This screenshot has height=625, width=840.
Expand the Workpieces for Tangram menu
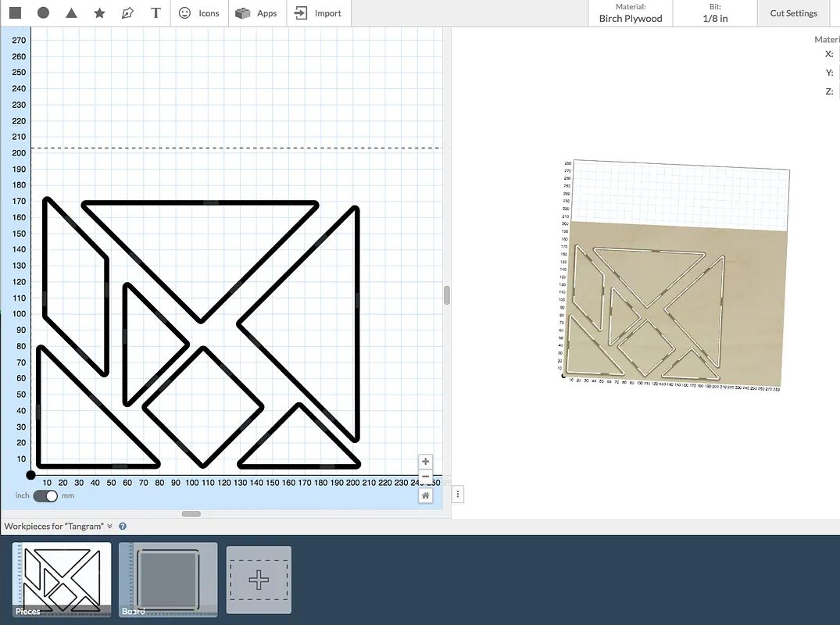(110, 527)
